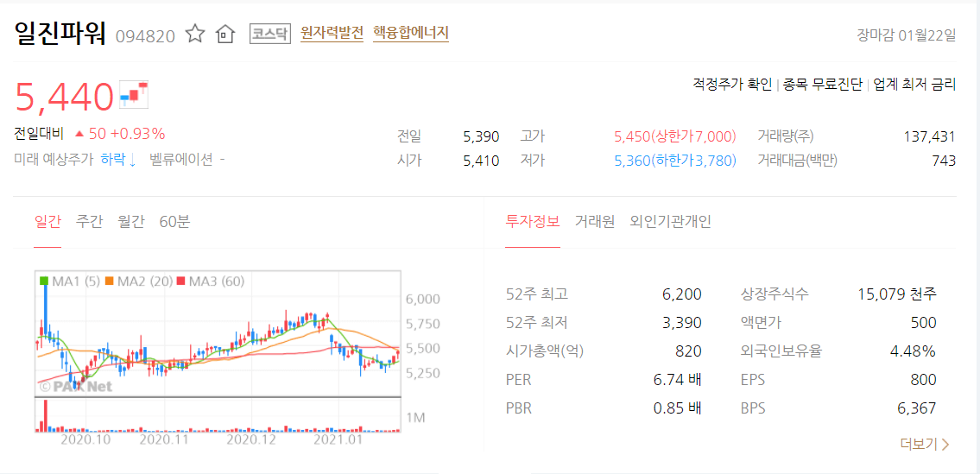Select the 투자정보 tab

tap(533, 221)
